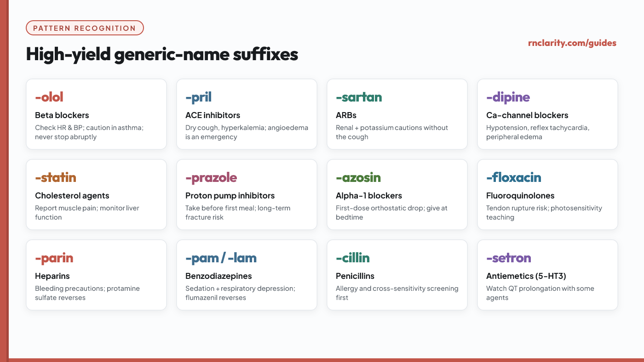Viewport: 644px width, 362px height.
Task: Select the Fluoroquinolones label
Action: click(x=520, y=196)
